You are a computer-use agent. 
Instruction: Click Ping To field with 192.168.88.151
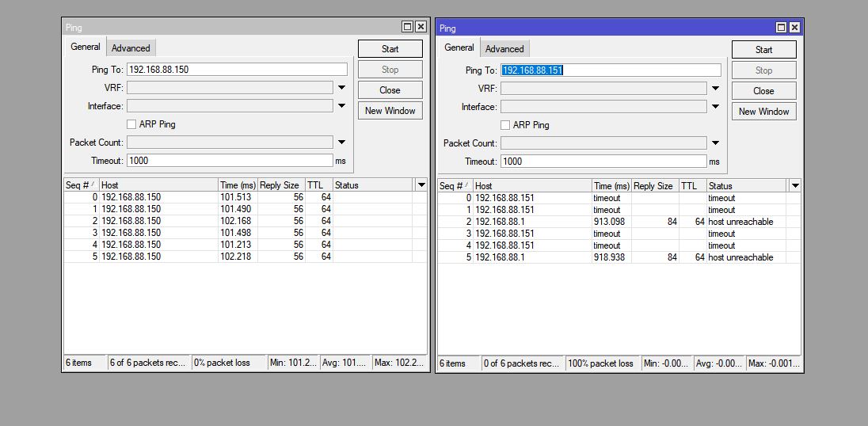pos(611,70)
